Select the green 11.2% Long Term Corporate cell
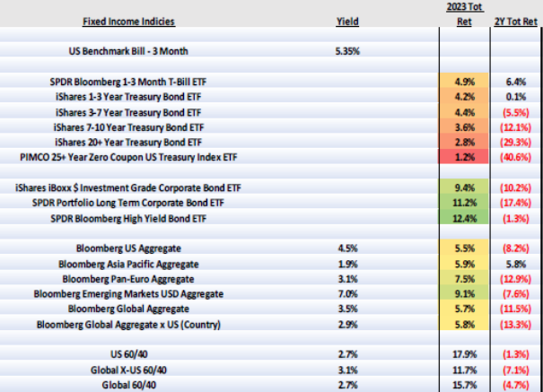Screen dimensions: 543x392 click(x=465, y=203)
